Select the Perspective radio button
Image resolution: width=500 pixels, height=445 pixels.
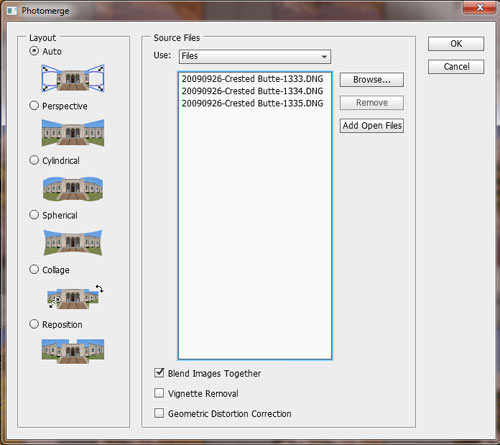pos(34,106)
